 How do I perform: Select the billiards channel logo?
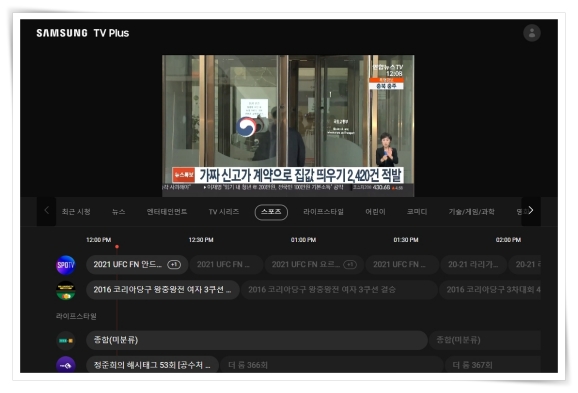(x=66, y=290)
